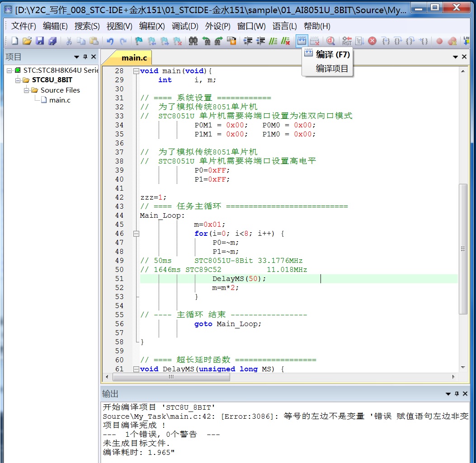The height and width of the screenshot is (463, 476).
Task: Collapse the Source Files folder node
Action: [x=26, y=90]
